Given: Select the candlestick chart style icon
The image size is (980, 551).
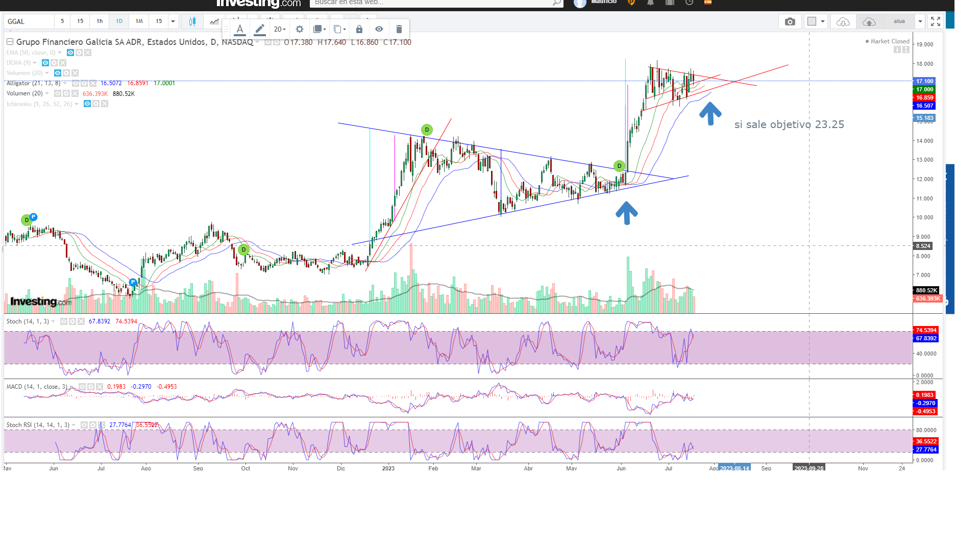Looking at the screenshot, I should [192, 21].
